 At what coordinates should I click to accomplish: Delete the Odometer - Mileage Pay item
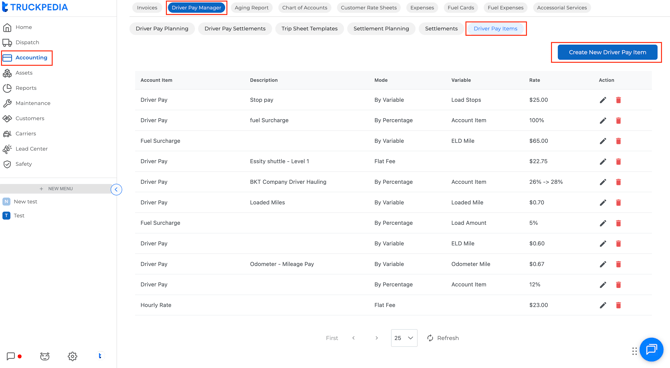618,264
